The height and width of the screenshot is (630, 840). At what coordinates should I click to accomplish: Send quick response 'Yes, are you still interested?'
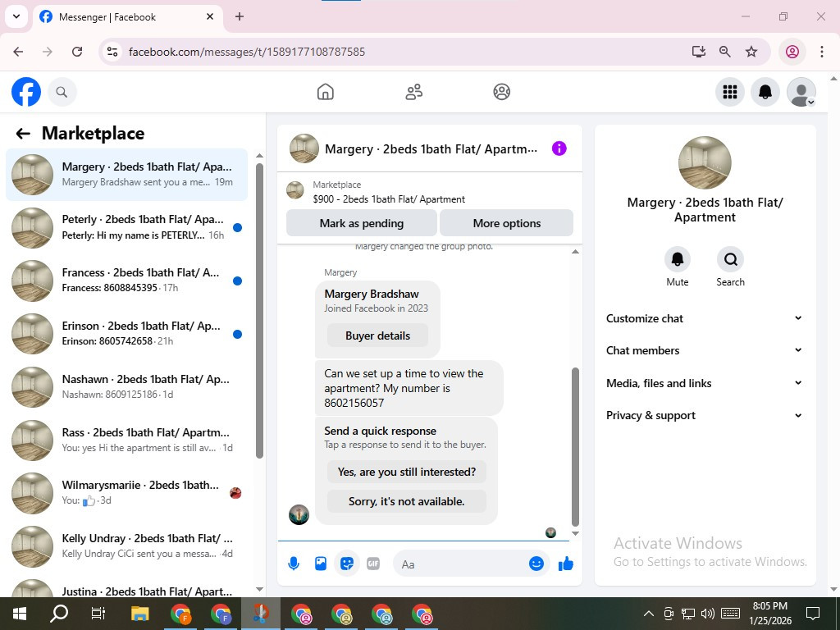tap(407, 472)
